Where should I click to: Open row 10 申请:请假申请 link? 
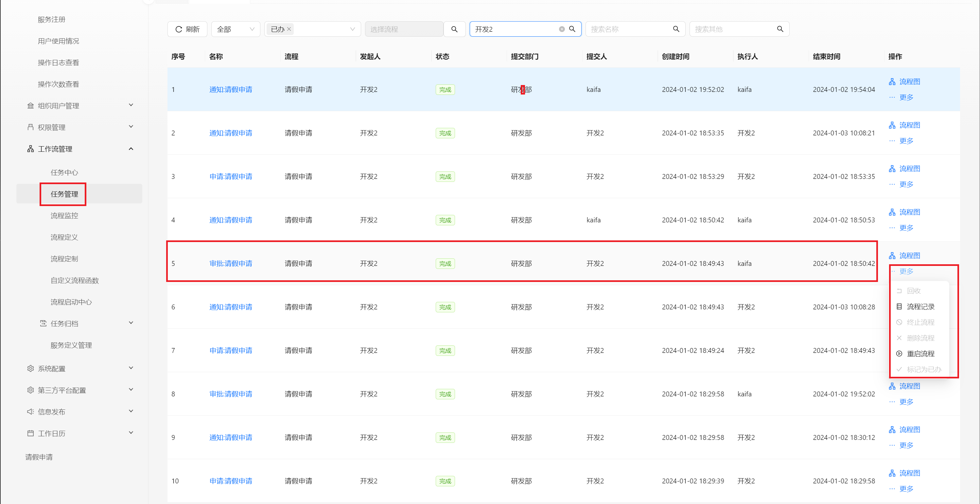(231, 481)
